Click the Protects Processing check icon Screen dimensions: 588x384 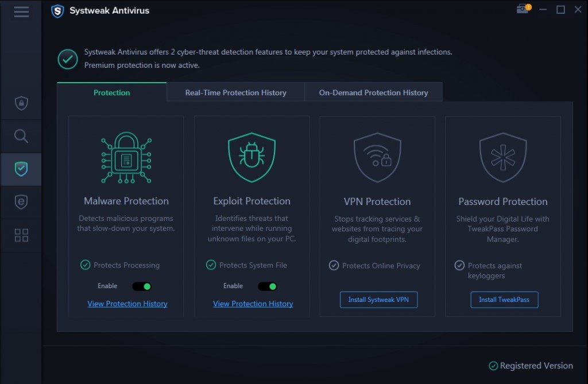(86, 265)
